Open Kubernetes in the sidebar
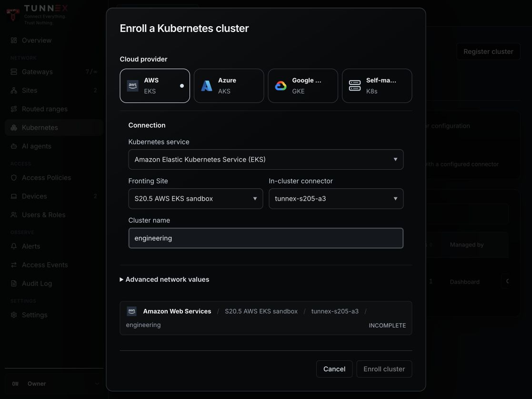 (x=54, y=128)
